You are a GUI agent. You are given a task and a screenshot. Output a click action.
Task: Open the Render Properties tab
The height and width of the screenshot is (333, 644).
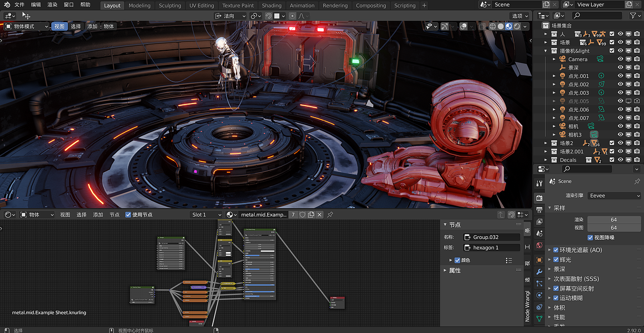[x=539, y=197]
